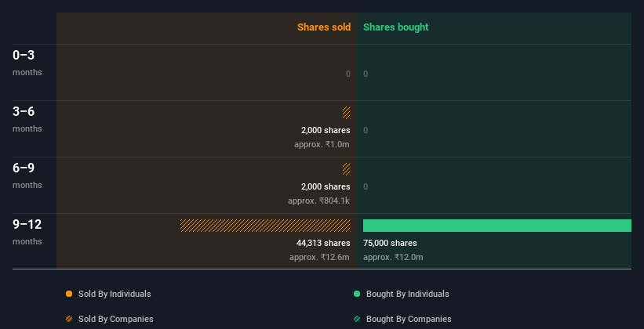Click the 44,313 shares value
Screen dimensions: 644x329
[323, 244]
